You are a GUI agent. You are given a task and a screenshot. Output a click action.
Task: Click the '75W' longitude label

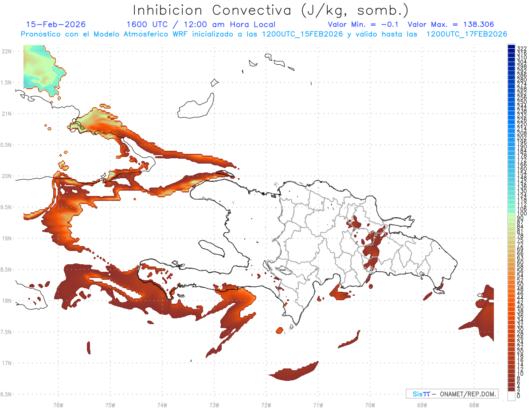click(x=110, y=405)
